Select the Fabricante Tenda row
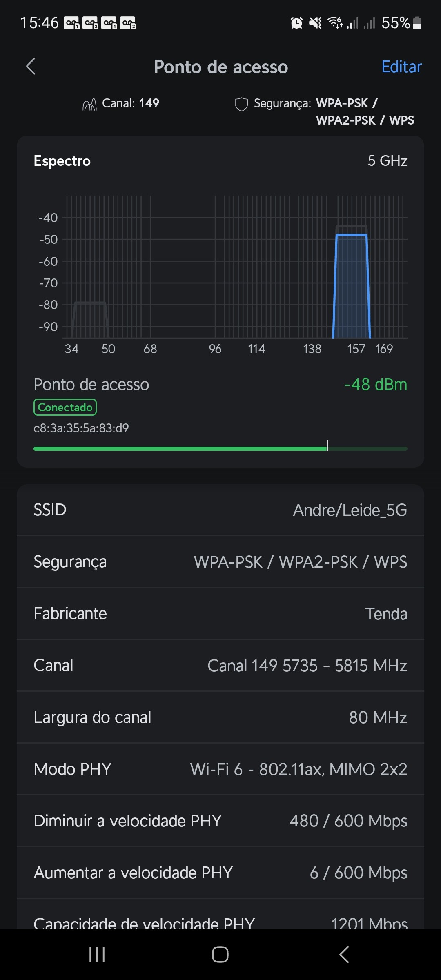441x980 pixels. [220, 614]
